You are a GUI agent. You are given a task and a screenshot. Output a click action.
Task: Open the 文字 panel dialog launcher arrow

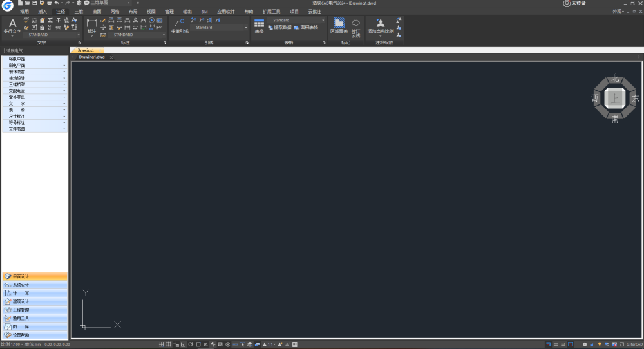pos(80,42)
